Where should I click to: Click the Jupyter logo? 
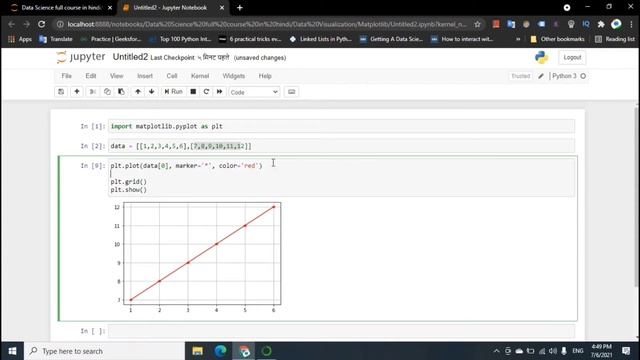81,57
